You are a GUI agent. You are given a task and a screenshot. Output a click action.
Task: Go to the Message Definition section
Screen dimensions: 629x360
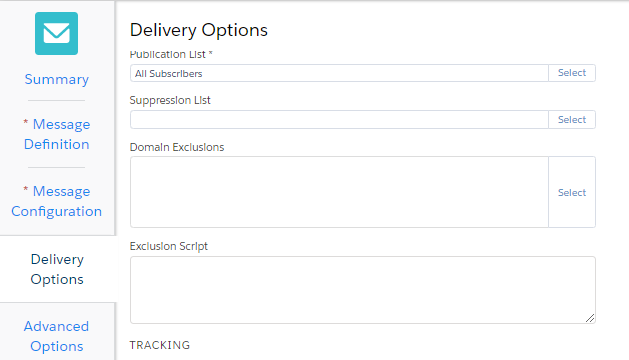[x=57, y=134]
